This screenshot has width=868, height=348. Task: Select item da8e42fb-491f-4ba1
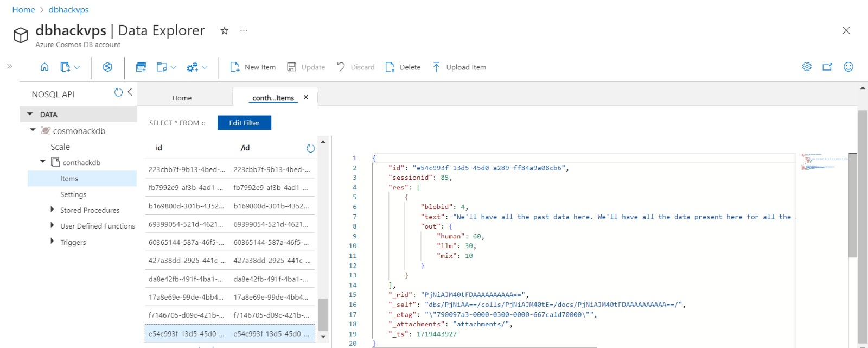[229, 279]
